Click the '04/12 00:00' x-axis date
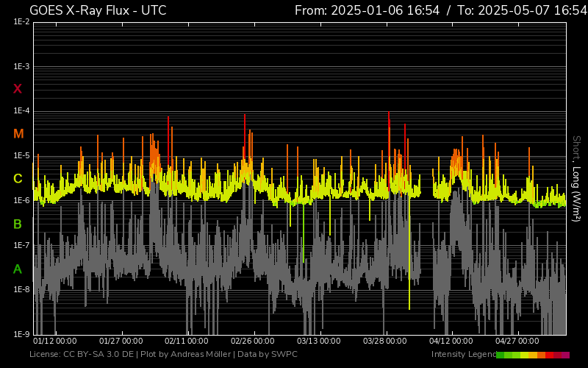This screenshot has height=368, width=588. (451, 341)
